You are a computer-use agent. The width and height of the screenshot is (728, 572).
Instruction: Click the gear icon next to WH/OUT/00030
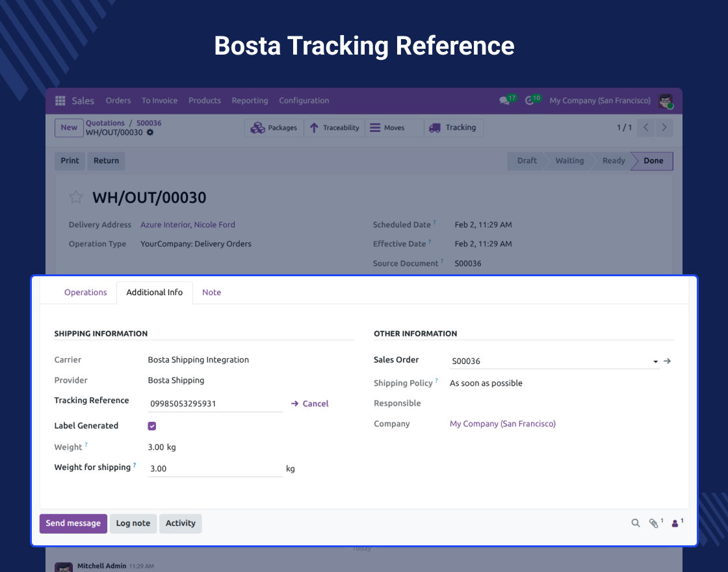(x=150, y=133)
